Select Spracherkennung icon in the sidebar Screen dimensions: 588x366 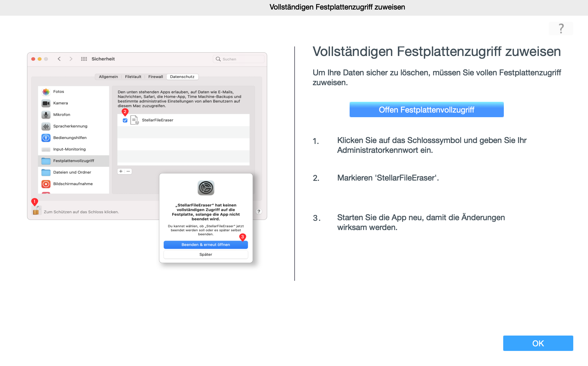[46, 126]
